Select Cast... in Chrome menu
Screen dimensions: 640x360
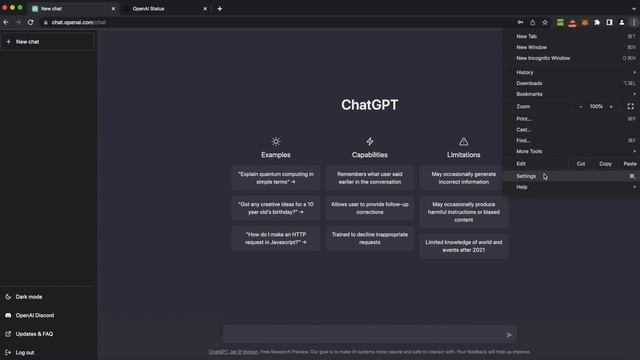pyautogui.click(x=571, y=130)
